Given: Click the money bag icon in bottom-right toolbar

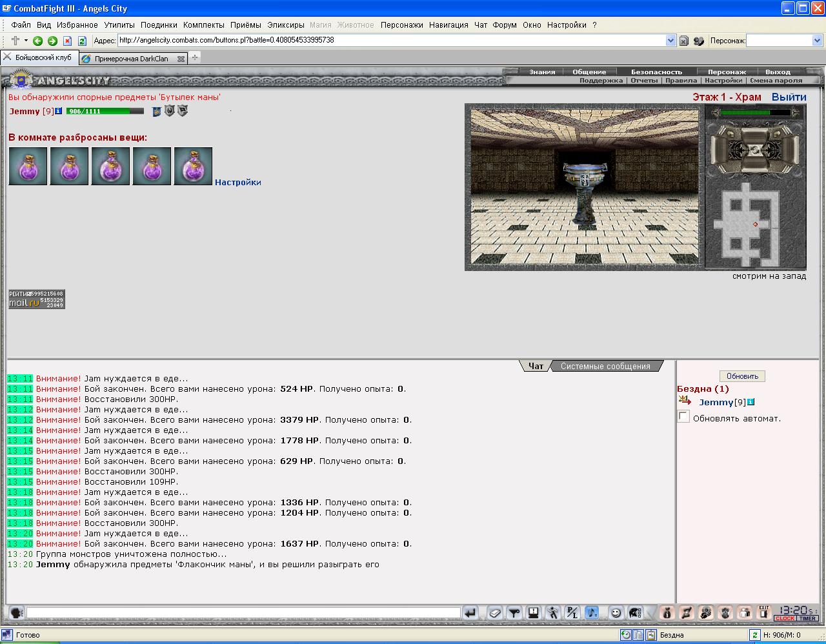Looking at the screenshot, I should [x=667, y=612].
